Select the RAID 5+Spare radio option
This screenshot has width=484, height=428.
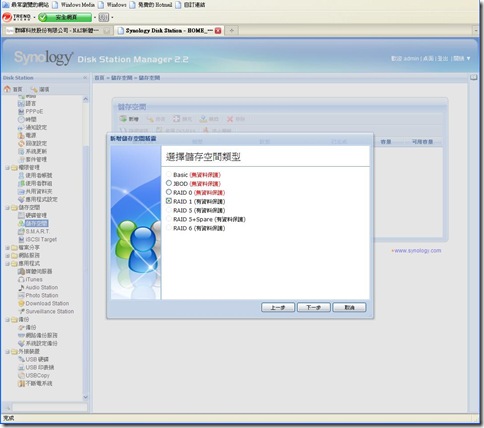pos(169,219)
